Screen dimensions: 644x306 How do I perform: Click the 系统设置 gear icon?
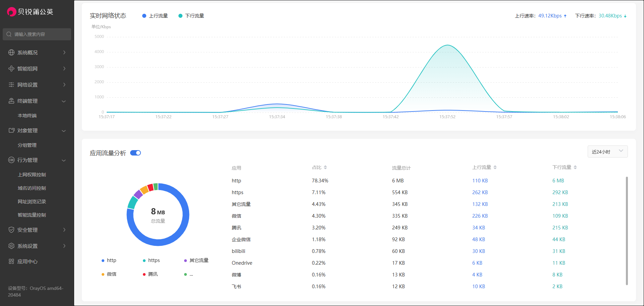[x=11, y=246]
